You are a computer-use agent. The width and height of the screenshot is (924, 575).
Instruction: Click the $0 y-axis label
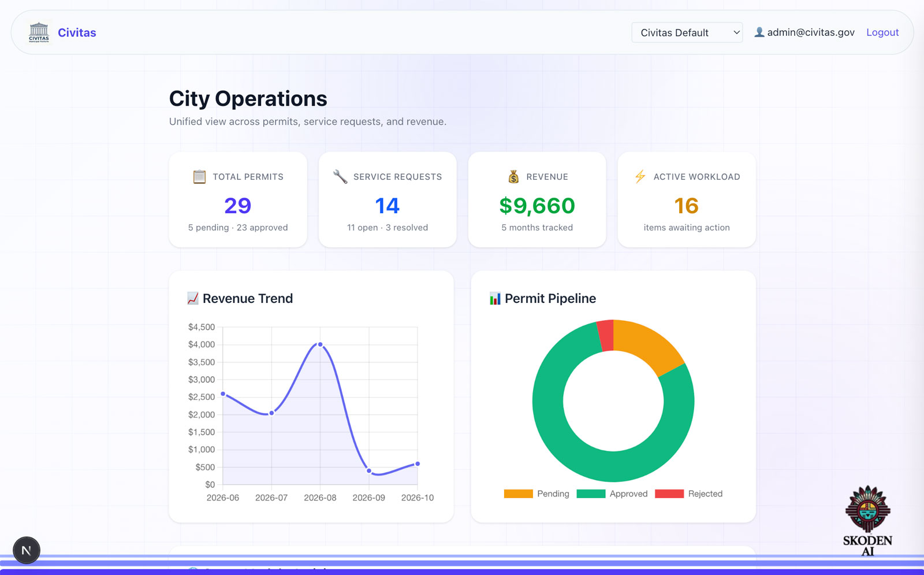click(210, 484)
